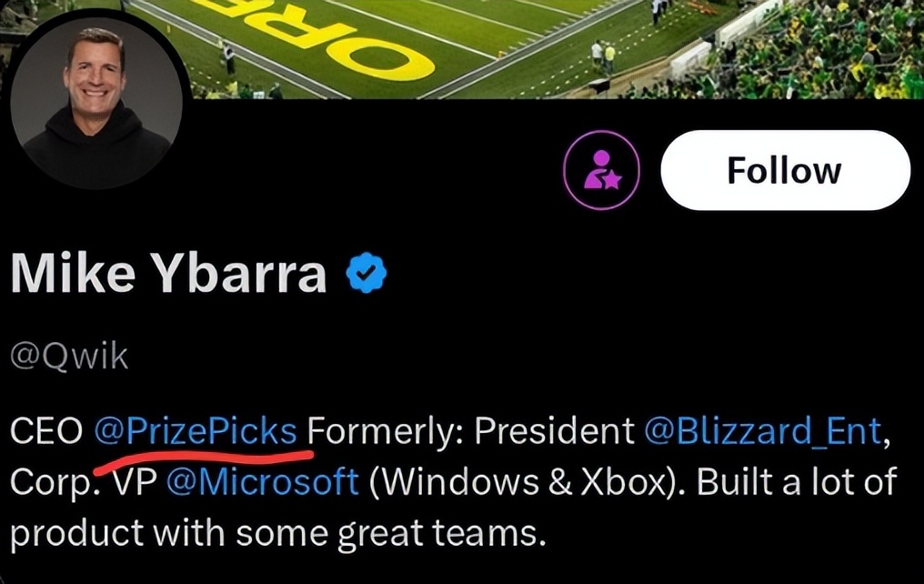Click "product with some great teams." line

(277, 531)
